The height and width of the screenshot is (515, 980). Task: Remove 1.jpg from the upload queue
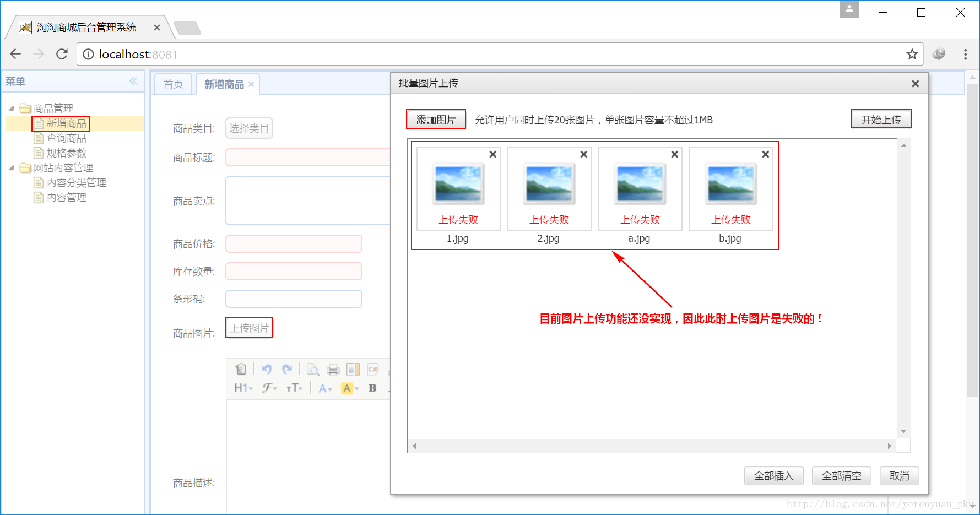tap(493, 154)
